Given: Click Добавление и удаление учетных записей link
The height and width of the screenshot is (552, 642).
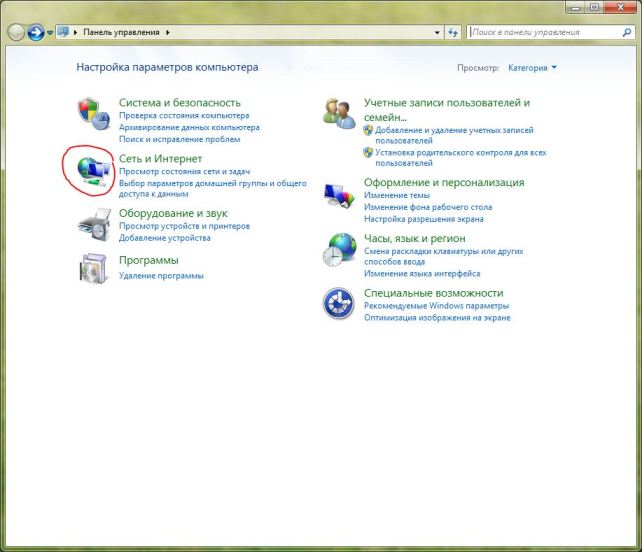Looking at the screenshot, I should coord(454,135).
